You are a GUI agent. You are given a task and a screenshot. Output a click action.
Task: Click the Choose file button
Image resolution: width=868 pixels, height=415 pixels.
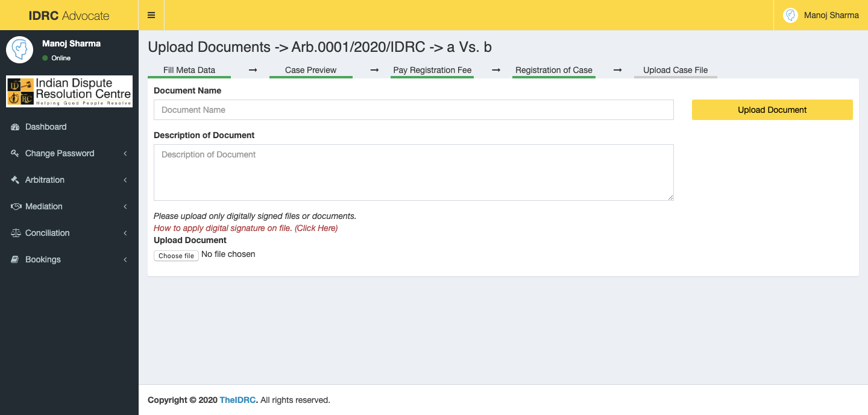[x=176, y=256]
